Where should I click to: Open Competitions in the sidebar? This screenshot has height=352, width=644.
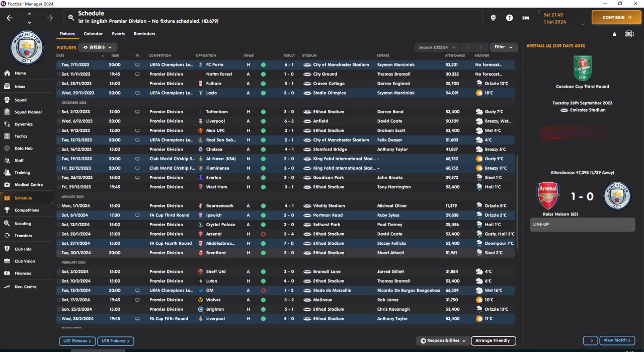point(26,210)
